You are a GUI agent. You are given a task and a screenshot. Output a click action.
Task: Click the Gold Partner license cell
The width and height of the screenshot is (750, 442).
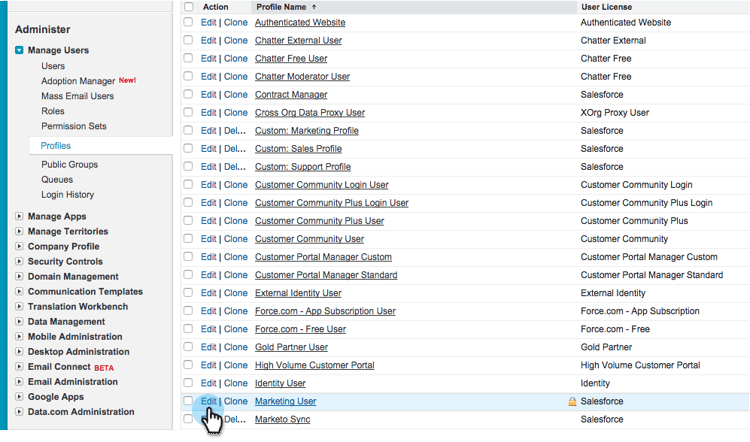coord(606,347)
